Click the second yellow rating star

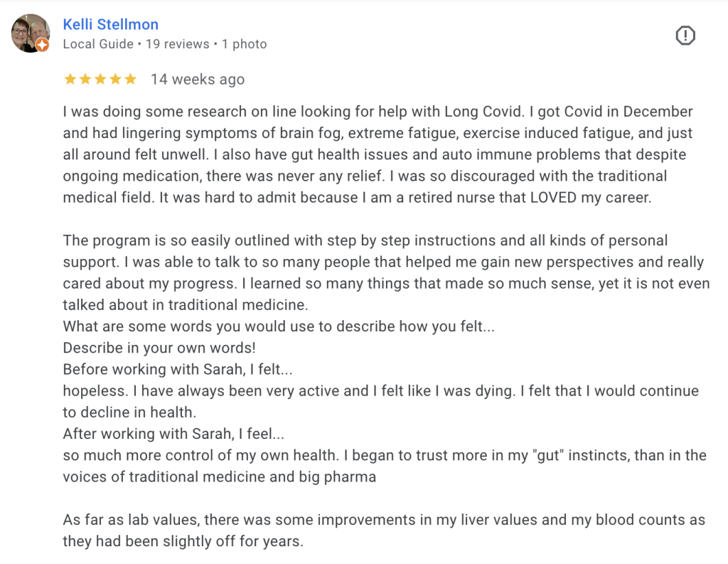pyautogui.click(x=85, y=79)
